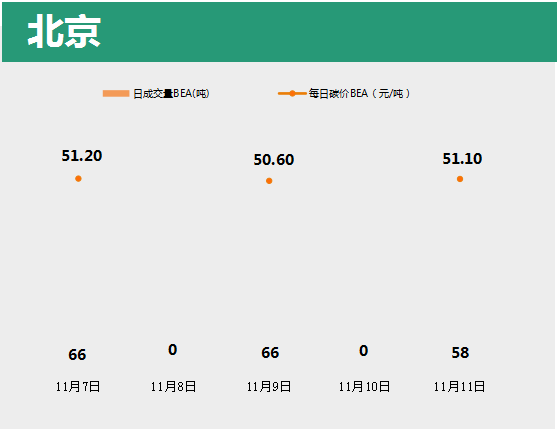Click the 50.60 price data label
Screen dimensions: 557x429
(274, 160)
